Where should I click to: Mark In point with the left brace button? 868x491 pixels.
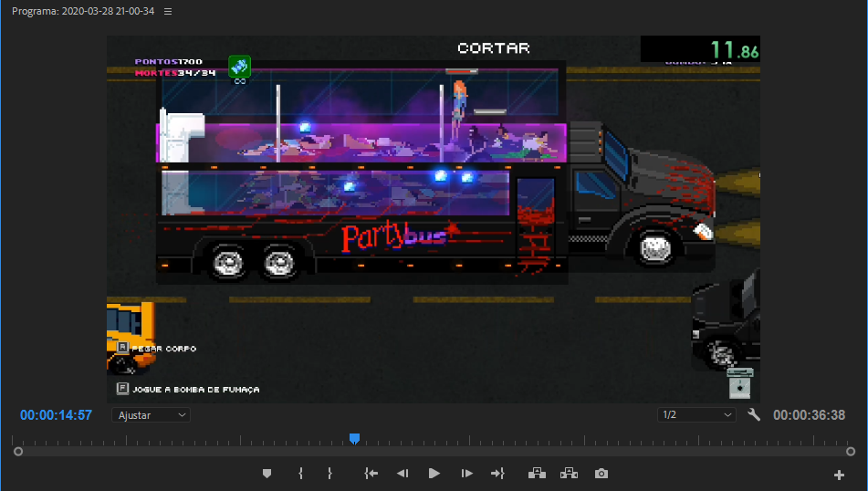tap(300, 474)
